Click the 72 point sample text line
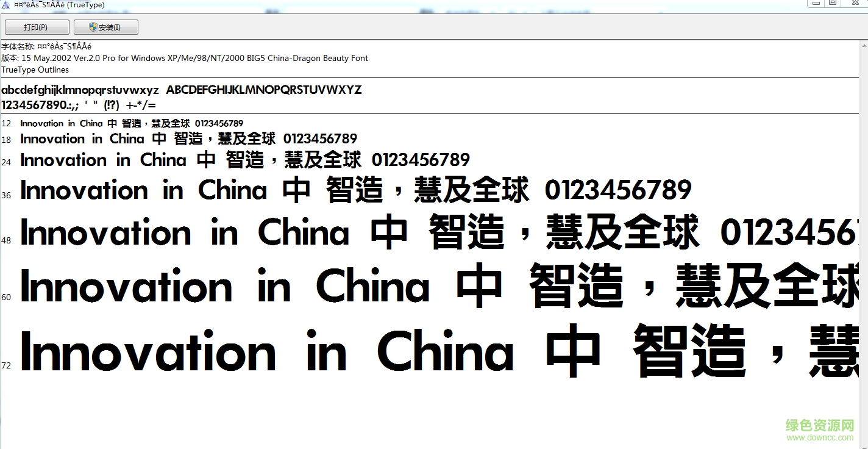Viewport: 868px width, 449px height. click(427, 354)
